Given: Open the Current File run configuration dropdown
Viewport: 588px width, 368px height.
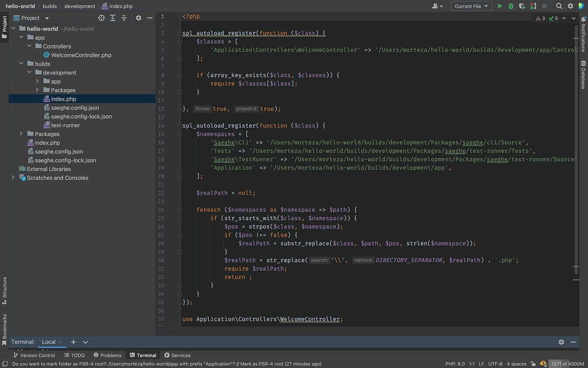Looking at the screenshot, I should (x=471, y=5).
